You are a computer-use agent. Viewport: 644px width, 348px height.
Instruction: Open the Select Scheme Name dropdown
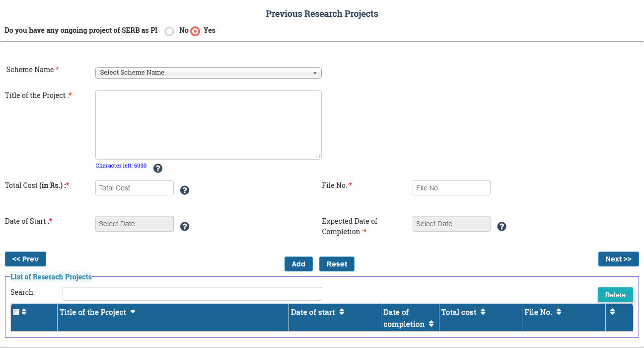208,73
